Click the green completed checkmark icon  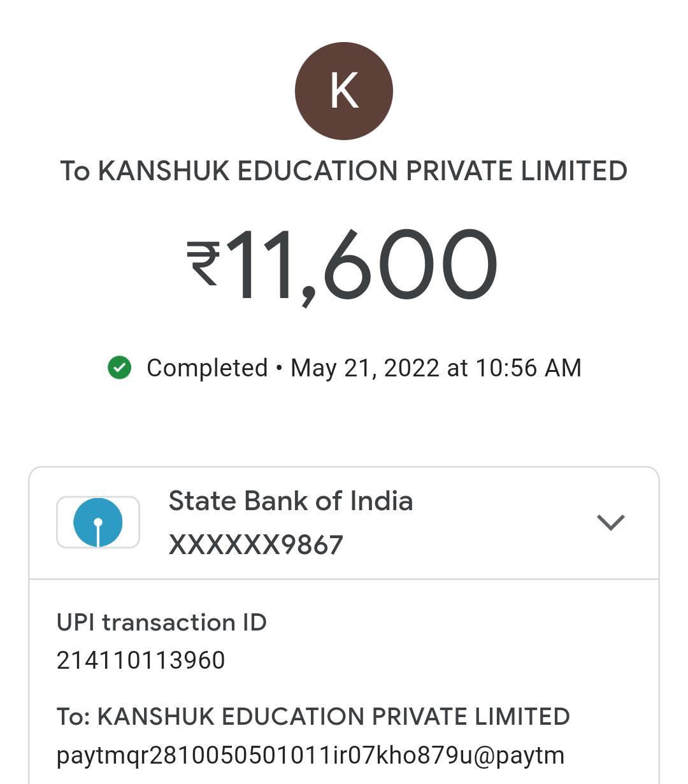point(119,367)
